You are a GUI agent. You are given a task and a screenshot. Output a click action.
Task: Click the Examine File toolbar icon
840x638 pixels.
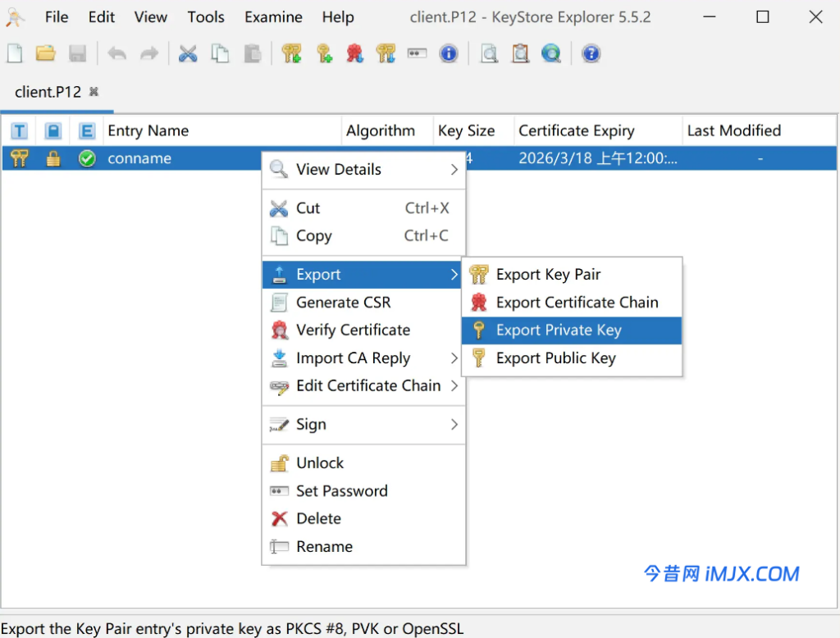pyautogui.click(x=489, y=53)
